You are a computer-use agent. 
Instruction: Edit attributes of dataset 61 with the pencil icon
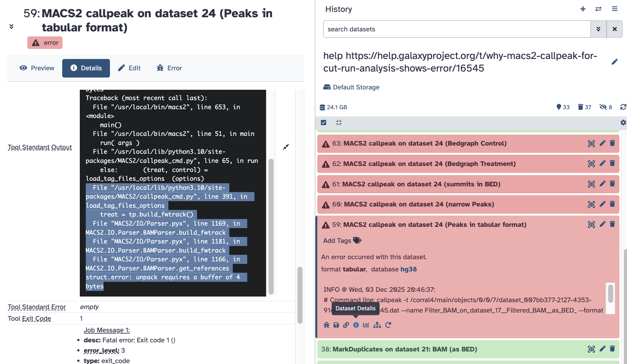pos(602,184)
